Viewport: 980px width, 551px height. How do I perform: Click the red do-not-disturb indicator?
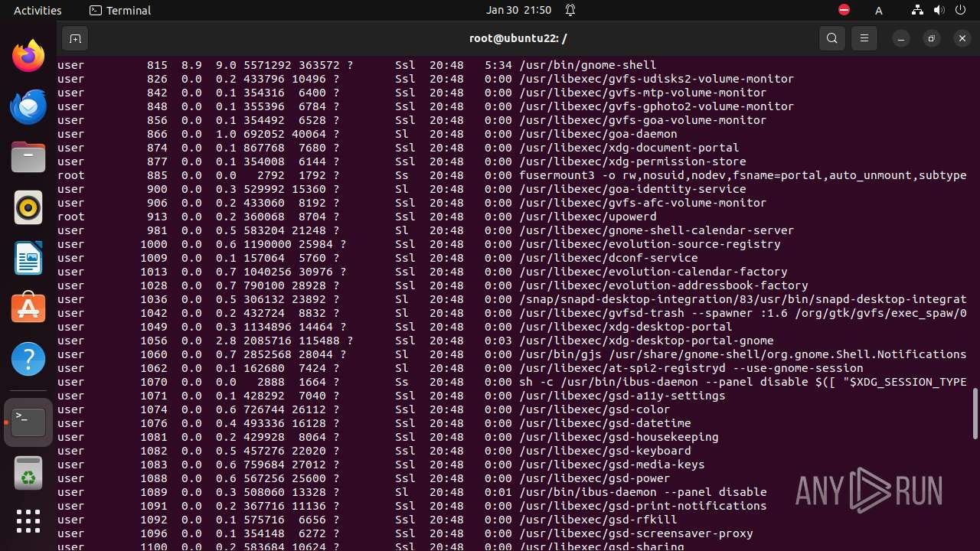(844, 10)
